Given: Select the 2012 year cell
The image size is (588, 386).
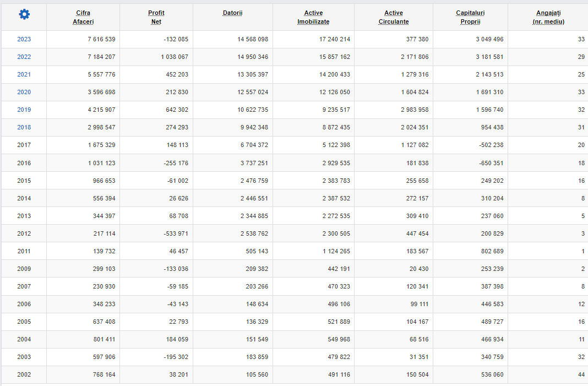Looking at the screenshot, I should pos(24,233).
